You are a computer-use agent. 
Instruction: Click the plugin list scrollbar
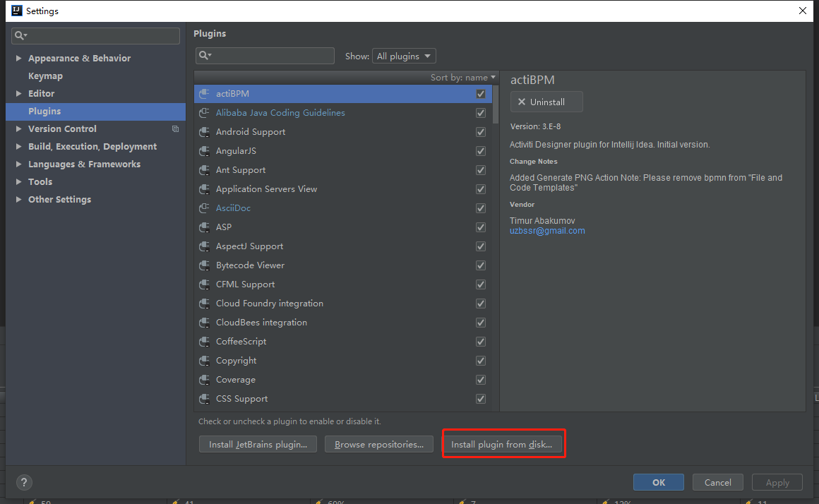pyautogui.click(x=496, y=104)
